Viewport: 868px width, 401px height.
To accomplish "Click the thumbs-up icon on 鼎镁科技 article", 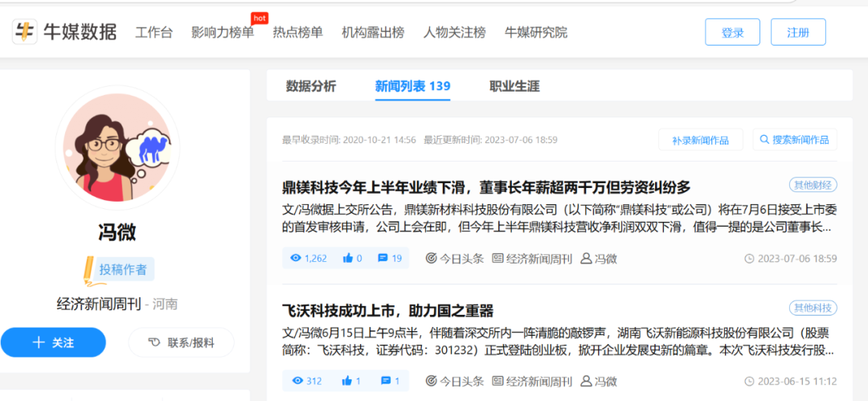I will pyautogui.click(x=348, y=258).
